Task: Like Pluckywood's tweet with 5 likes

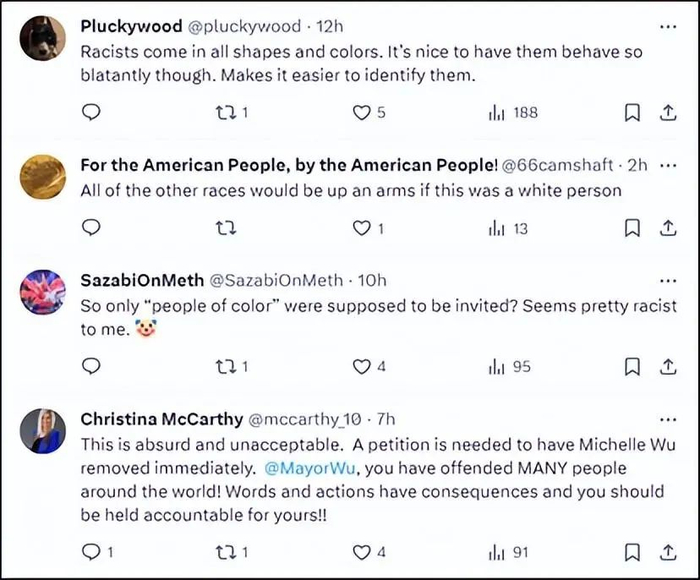Action: pos(362,113)
